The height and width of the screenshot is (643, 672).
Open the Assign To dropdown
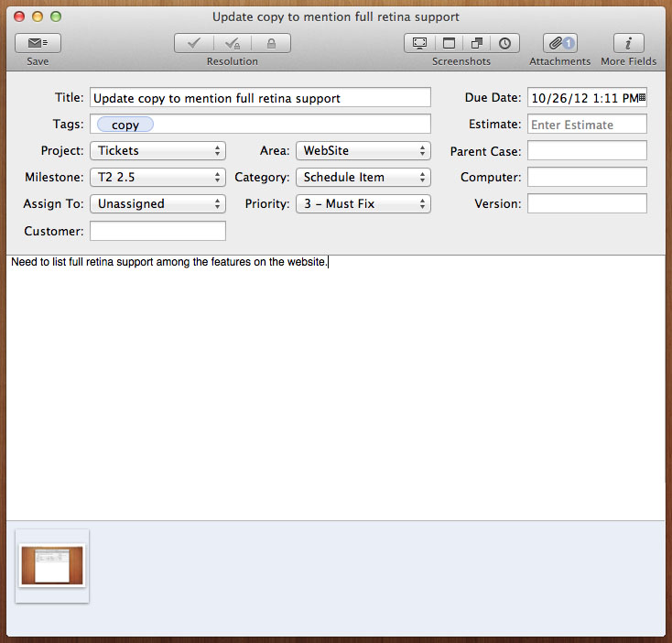point(157,203)
